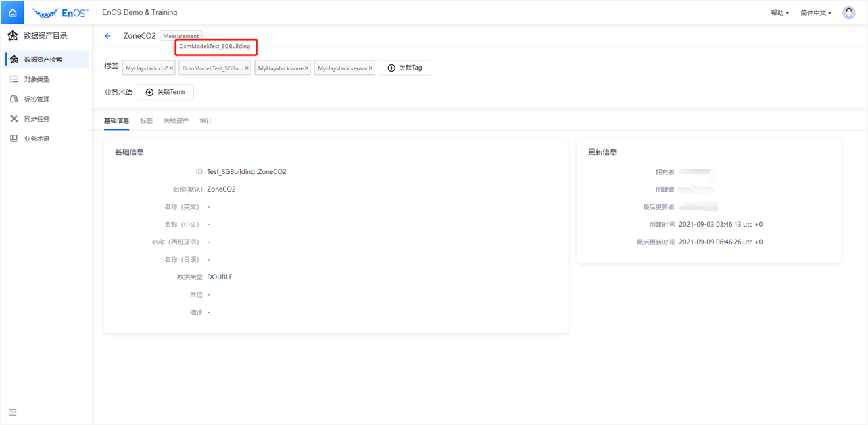Open the user avatar profile icon
This screenshot has height=425, width=868.
point(848,13)
